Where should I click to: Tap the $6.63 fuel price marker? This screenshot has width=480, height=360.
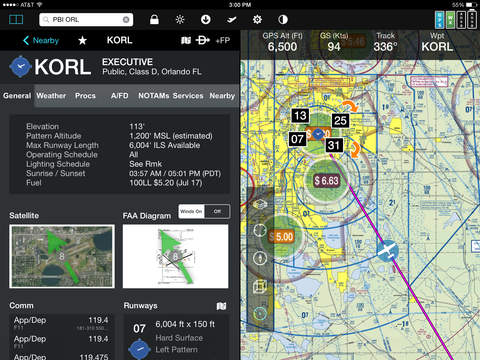(x=326, y=180)
